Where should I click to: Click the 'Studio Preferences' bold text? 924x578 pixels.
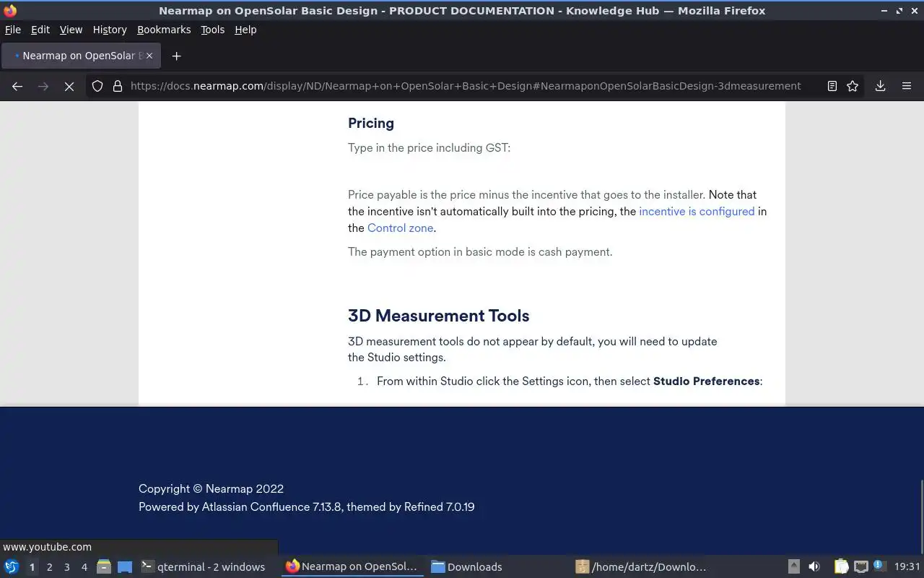point(706,381)
